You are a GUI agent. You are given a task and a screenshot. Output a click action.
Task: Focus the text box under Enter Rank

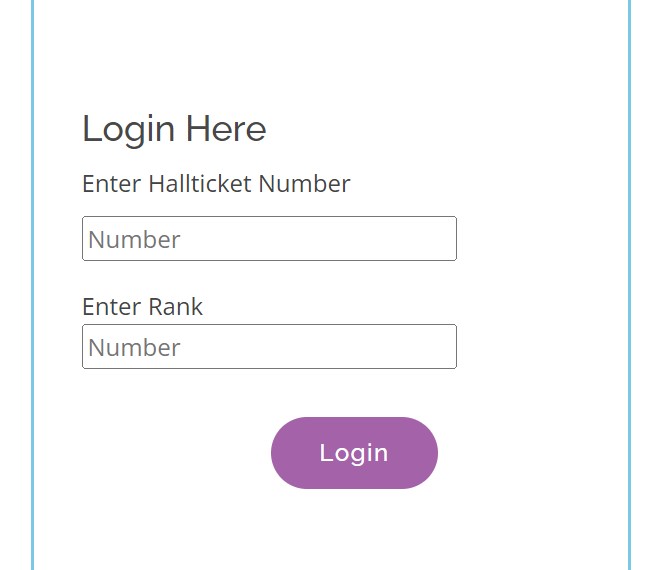click(x=269, y=347)
